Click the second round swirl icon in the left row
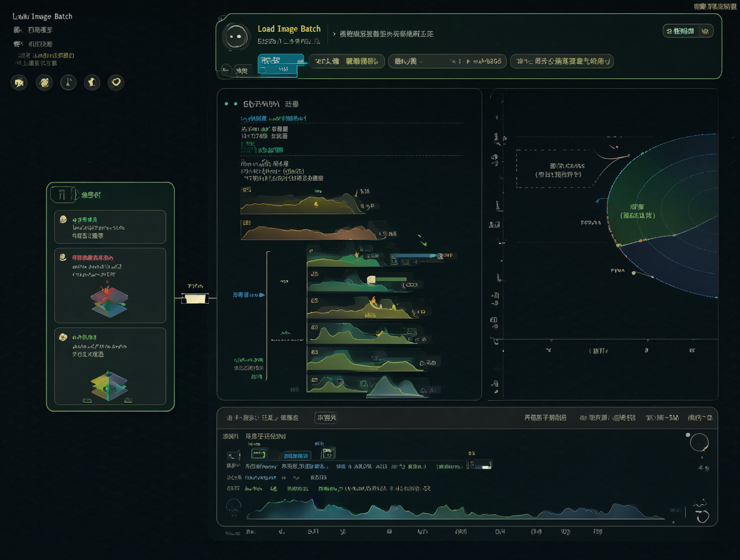The width and height of the screenshot is (740, 560). pyautogui.click(x=44, y=82)
